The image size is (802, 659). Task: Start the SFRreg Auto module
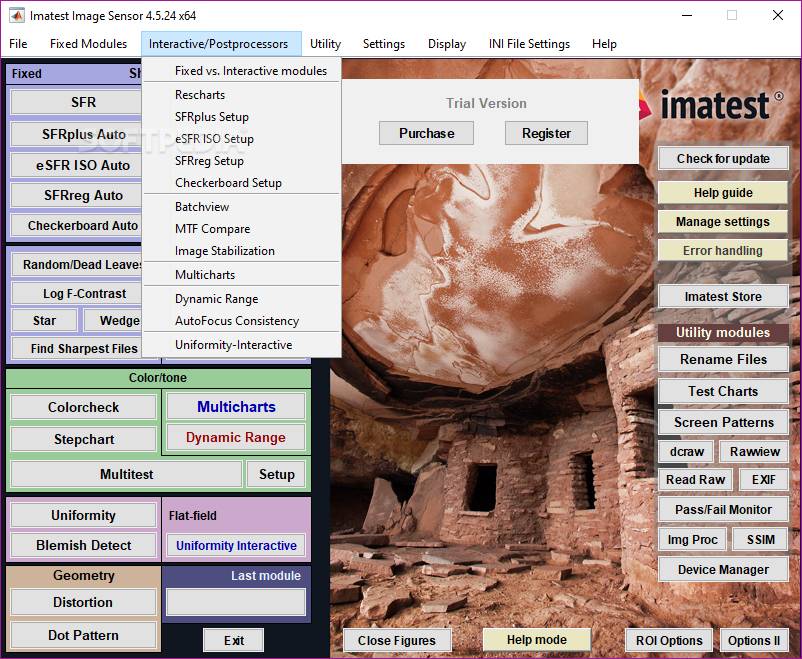(76, 195)
